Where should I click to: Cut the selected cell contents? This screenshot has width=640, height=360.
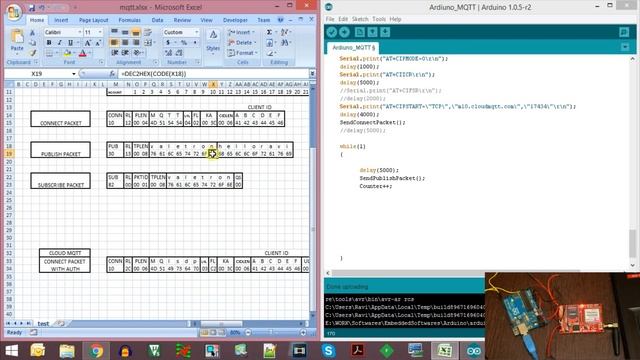click(x=33, y=33)
